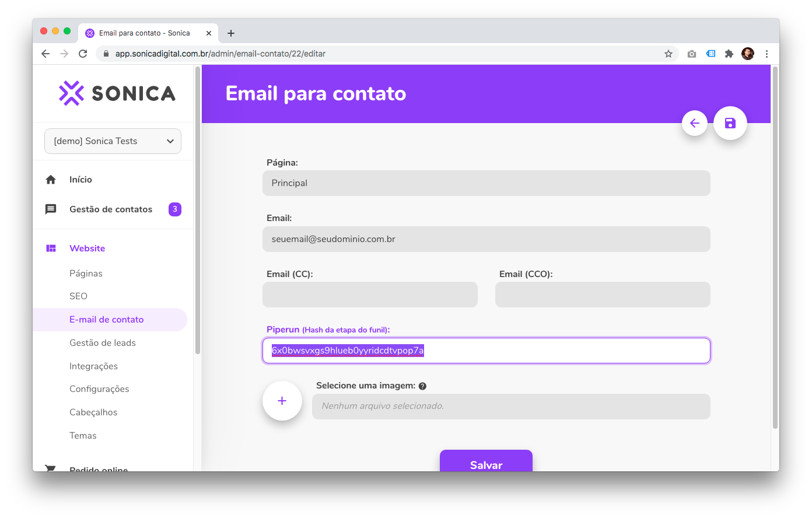
Task: Go back with browser back arrow
Action: (45, 54)
